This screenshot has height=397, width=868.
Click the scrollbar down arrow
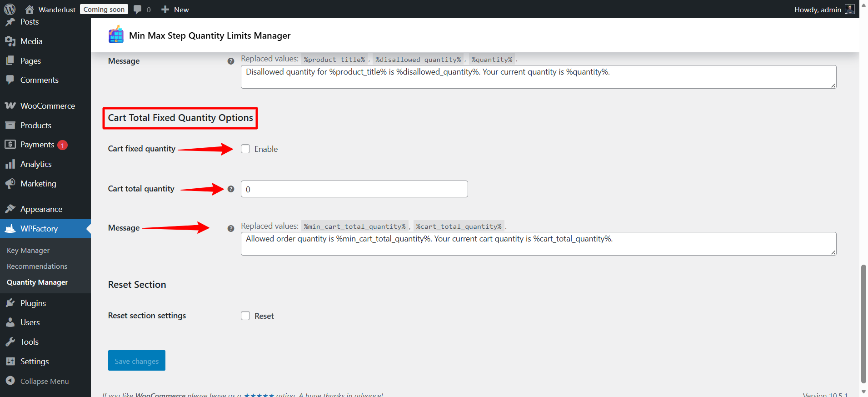click(x=863, y=392)
